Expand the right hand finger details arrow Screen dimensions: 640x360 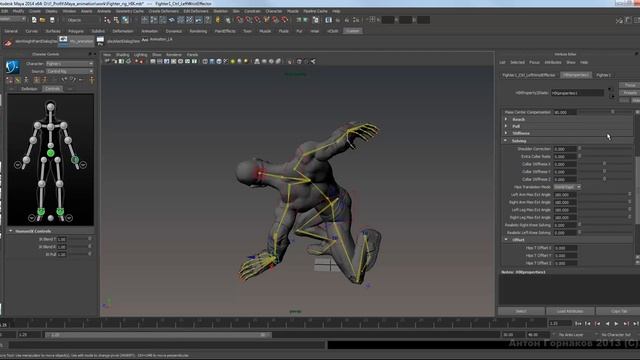(18, 165)
